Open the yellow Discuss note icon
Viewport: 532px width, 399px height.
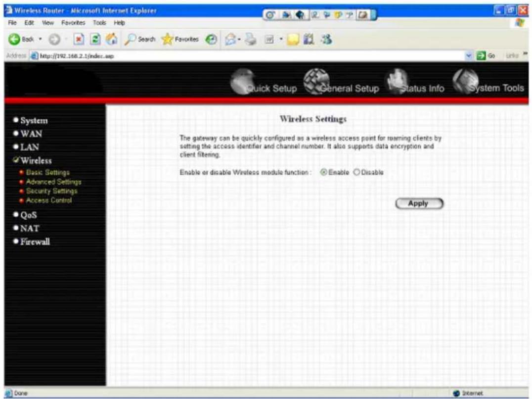(x=293, y=40)
